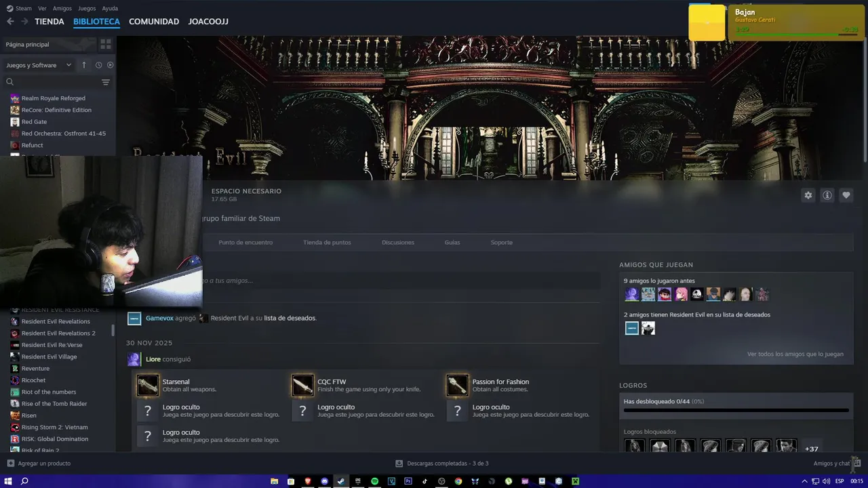Show +37 more locked achievements
This screenshot has width=868, height=488.
(x=811, y=449)
